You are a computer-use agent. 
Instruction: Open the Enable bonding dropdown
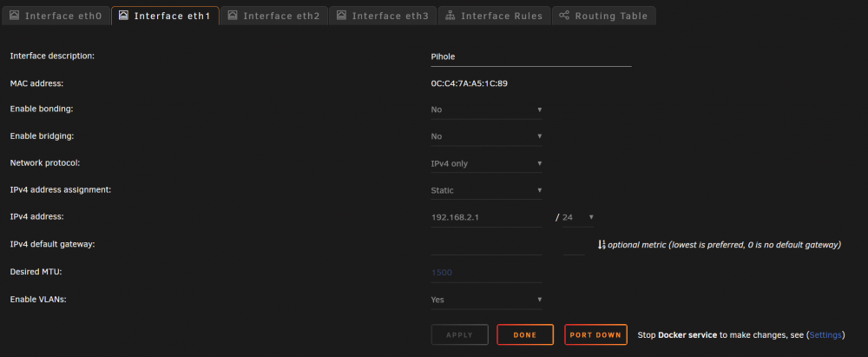tap(486, 109)
